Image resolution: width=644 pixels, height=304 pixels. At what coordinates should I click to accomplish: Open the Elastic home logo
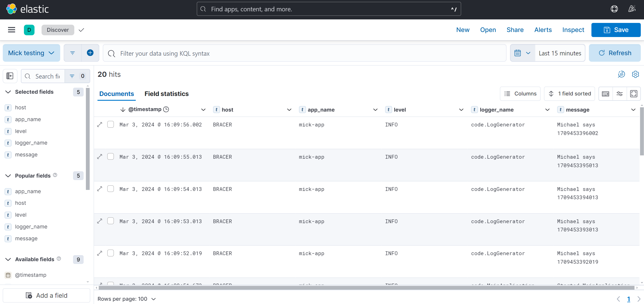click(27, 9)
